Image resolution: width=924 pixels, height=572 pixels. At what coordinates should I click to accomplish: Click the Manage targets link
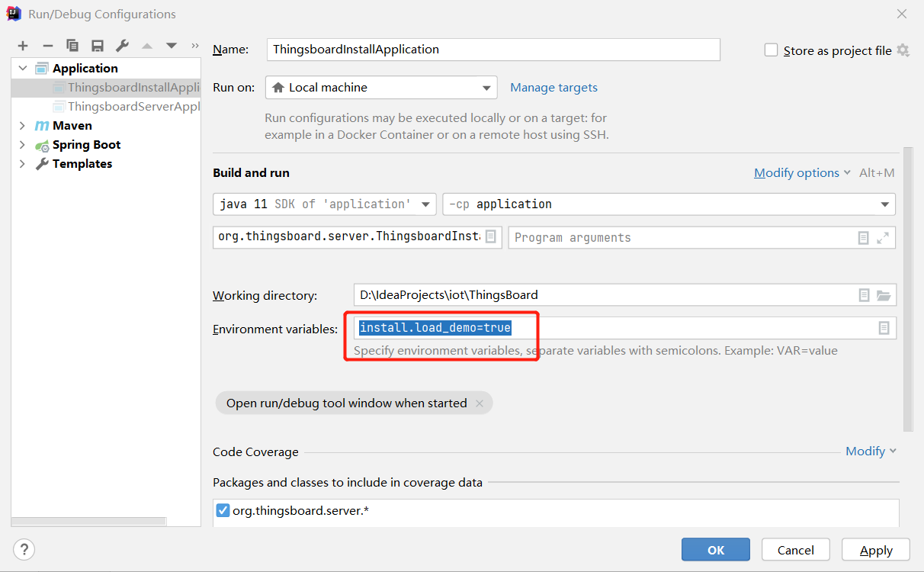pyautogui.click(x=553, y=88)
